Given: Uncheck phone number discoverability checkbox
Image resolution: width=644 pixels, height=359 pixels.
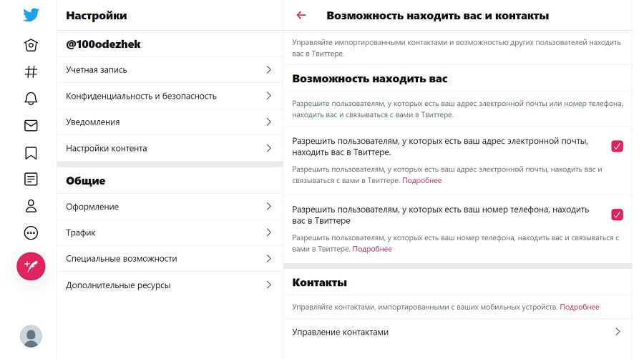Looking at the screenshot, I should 617,215.
